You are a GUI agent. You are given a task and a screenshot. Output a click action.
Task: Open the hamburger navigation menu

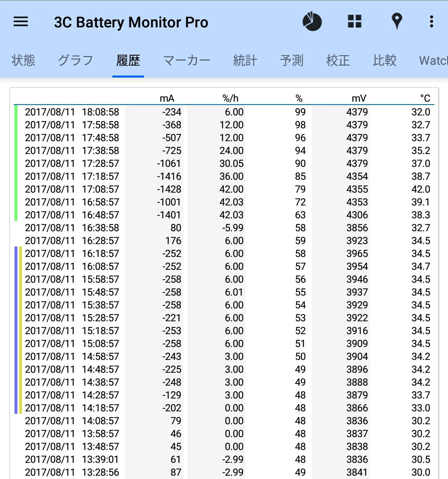21,22
